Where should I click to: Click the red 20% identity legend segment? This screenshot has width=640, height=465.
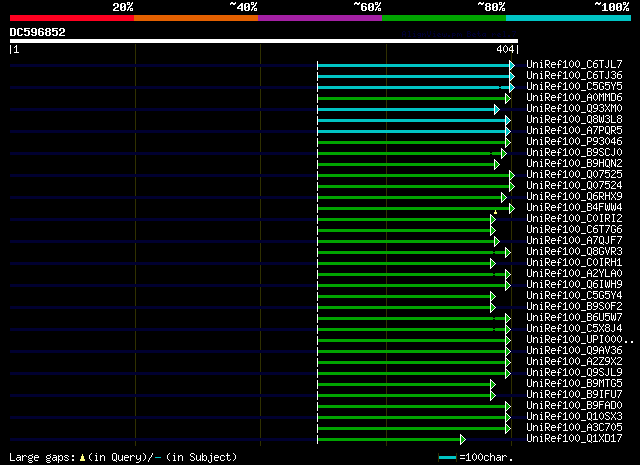coord(72,18)
